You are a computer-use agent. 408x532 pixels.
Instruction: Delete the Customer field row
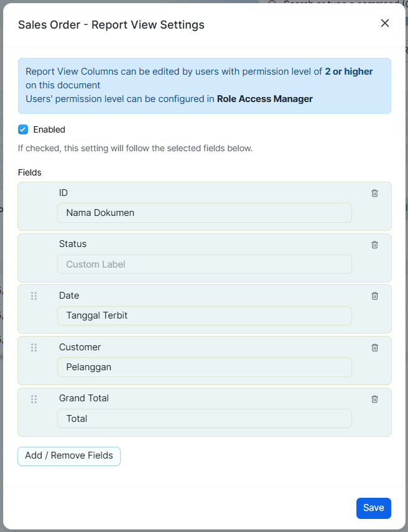coord(374,347)
